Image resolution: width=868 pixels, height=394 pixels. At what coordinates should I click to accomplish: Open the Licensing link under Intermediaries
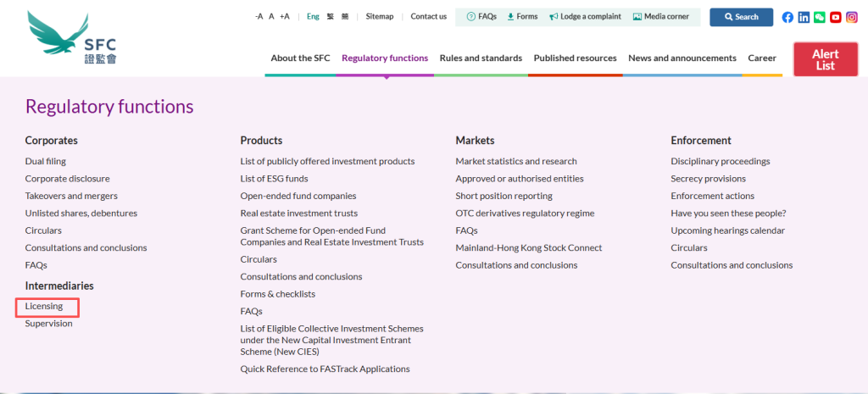44,306
